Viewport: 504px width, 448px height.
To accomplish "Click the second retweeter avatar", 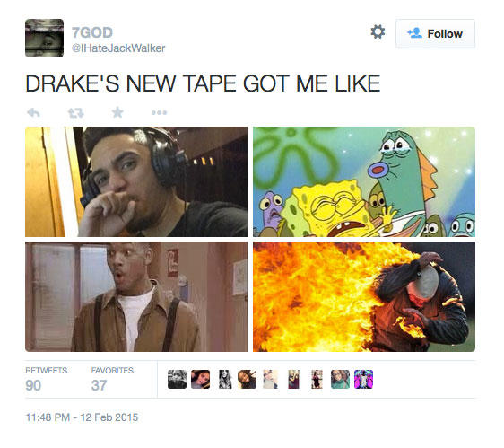I will [200, 379].
